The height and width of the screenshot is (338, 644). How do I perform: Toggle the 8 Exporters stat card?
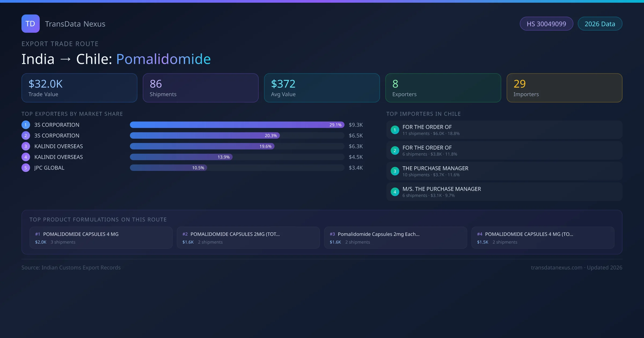point(443,88)
